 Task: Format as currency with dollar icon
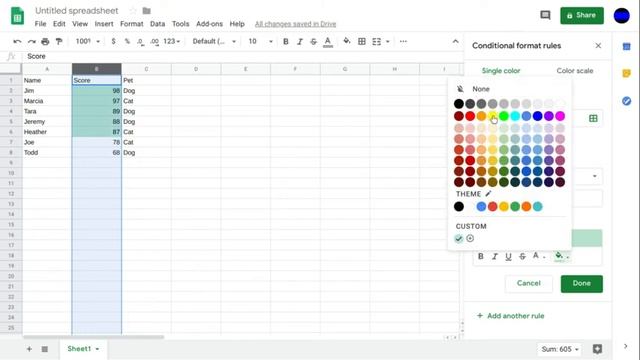[x=113, y=41]
